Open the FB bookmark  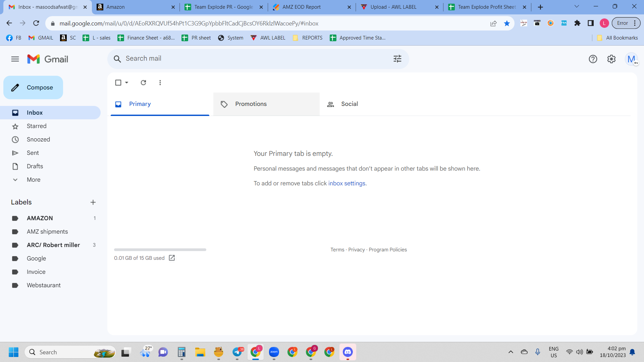(x=14, y=38)
